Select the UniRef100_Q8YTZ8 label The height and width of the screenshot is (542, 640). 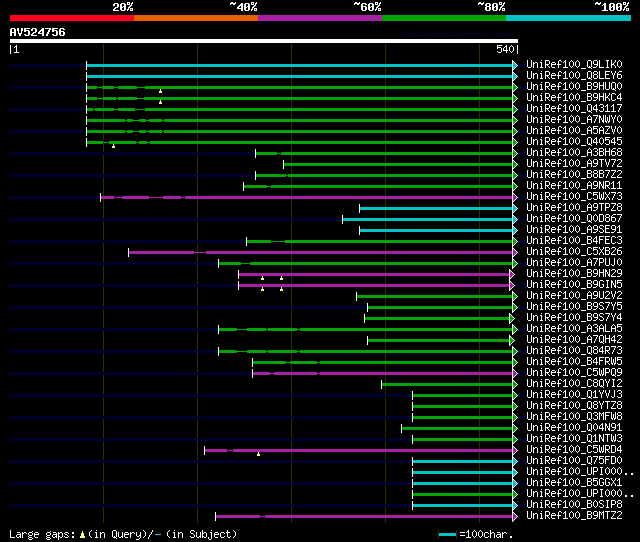coord(574,406)
